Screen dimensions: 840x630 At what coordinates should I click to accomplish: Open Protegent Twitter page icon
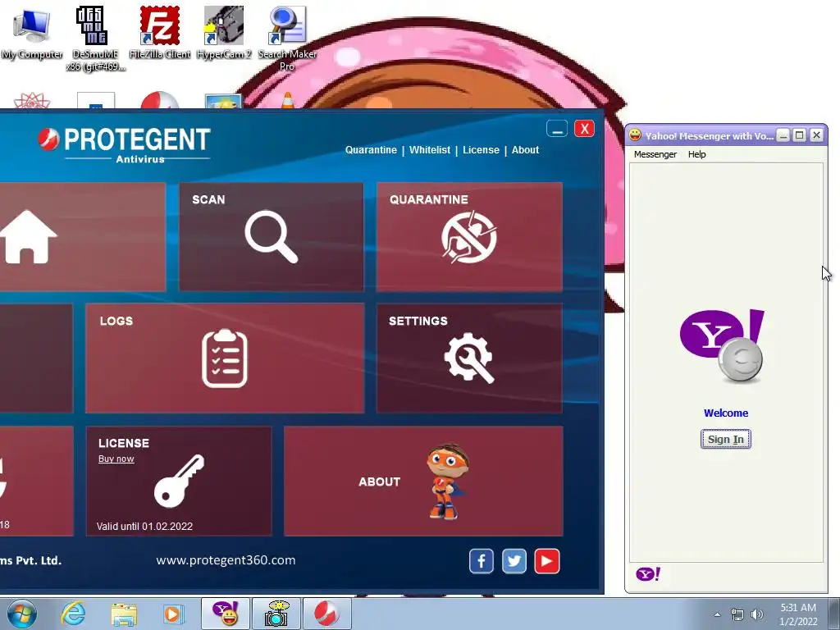(x=514, y=561)
